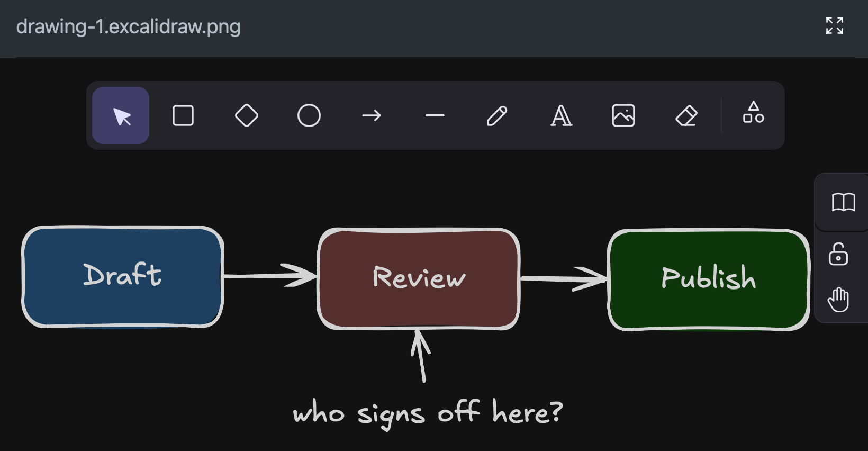The width and height of the screenshot is (868, 451).
Task: Activate the hand pan tool
Action: 838,300
